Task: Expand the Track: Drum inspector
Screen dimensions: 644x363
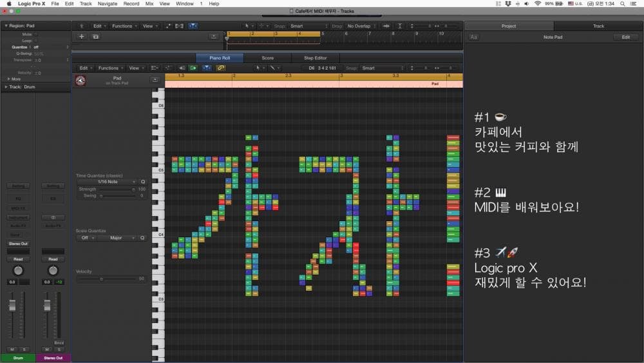Action: [6, 87]
